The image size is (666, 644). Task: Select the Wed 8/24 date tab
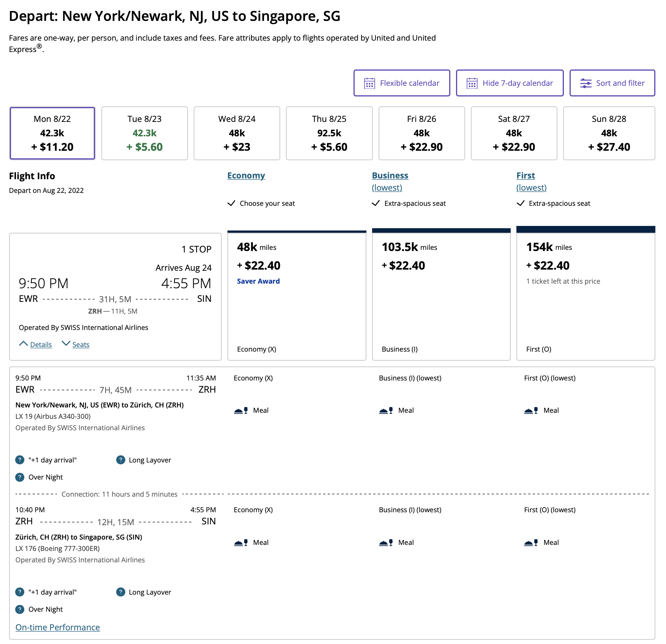click(x=237, y=133)
